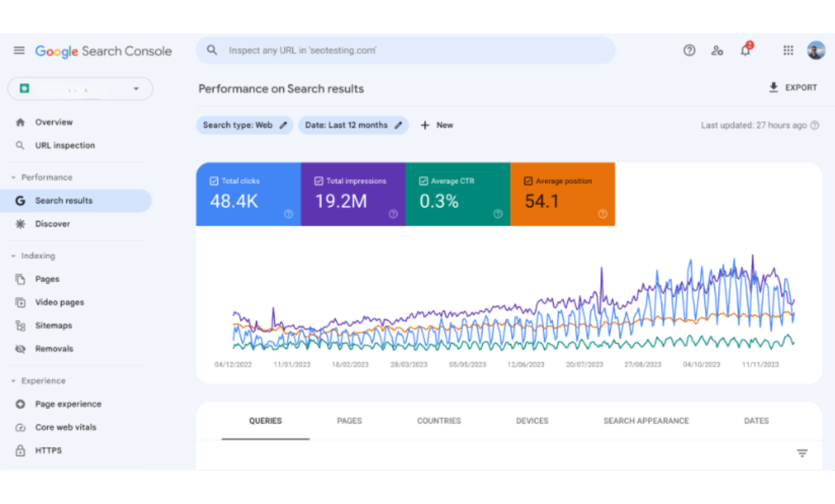Screen dimensions: 835x504
Task: Toggle the Average CTR checkbox
Action: [424, 181]
